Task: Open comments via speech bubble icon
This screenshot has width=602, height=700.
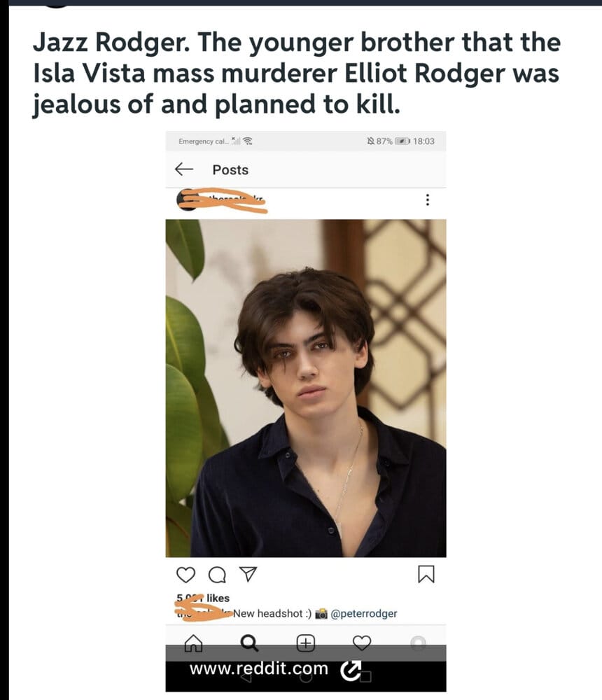Action: [217, 575]
